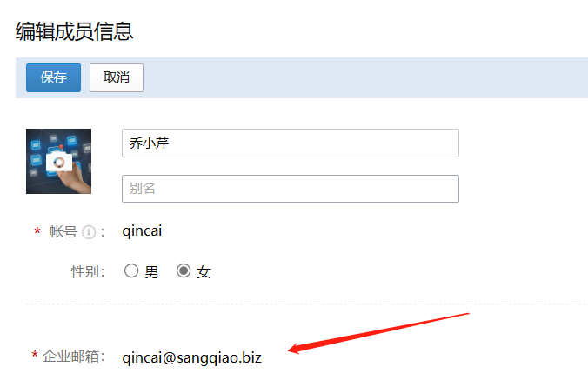This screenshot has height=387, width=588.
Task: Click the email qincai@sangqiao.biz
Action: (191, 357)
